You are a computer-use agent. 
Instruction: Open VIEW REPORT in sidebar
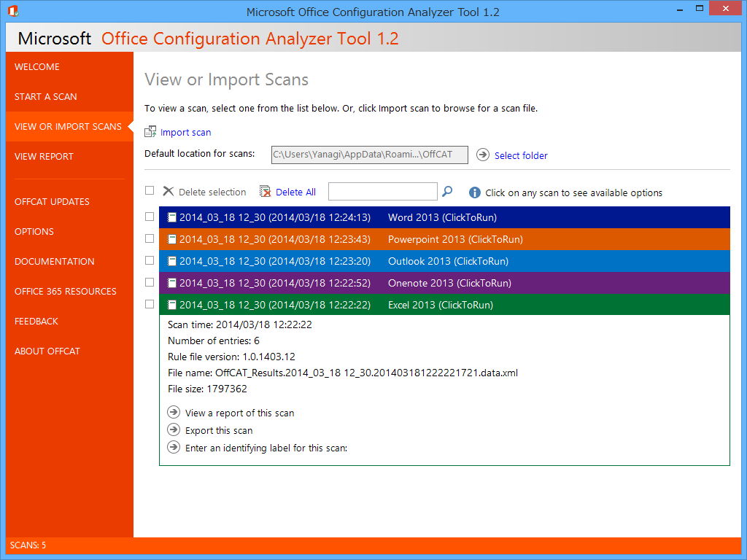pyautogui.click(x=44, y=157)
